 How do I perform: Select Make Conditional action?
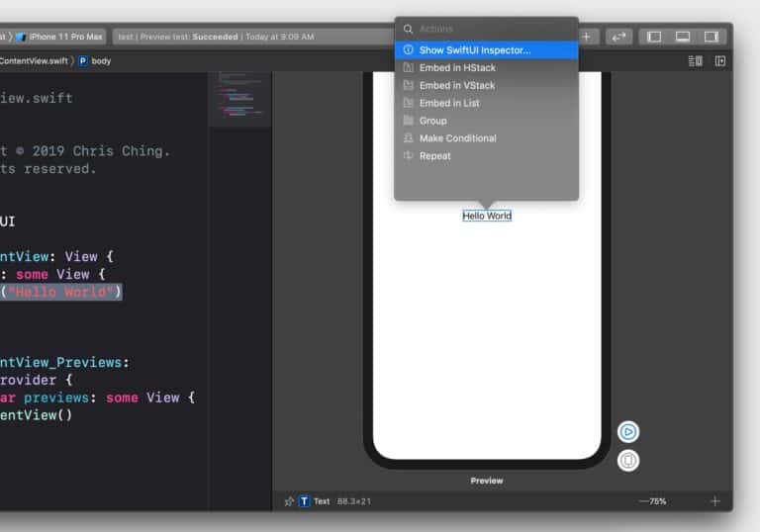(x=486, y=138)
